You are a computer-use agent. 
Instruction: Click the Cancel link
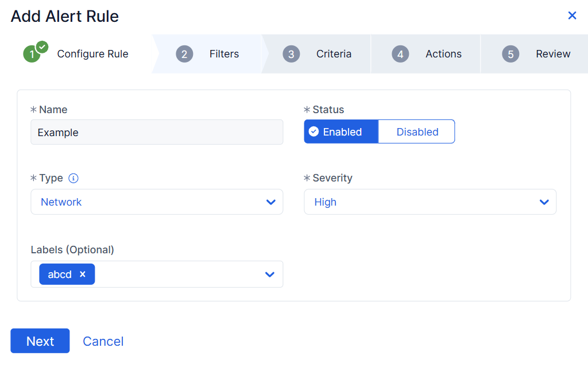tap(103, 341)
